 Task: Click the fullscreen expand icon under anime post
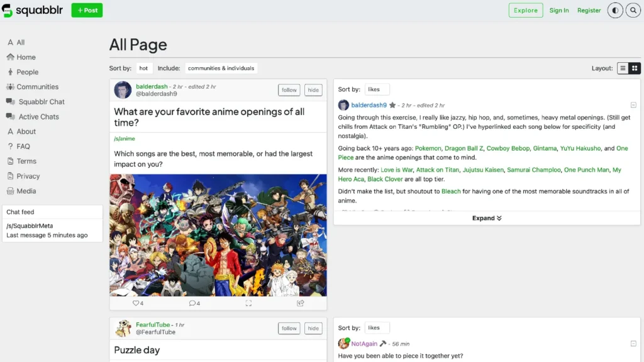tap(248, 303)
